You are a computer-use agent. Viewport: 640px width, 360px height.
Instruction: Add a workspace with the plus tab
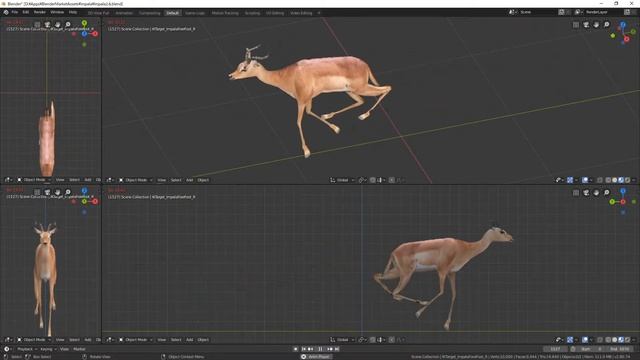(x=319, y=13)
